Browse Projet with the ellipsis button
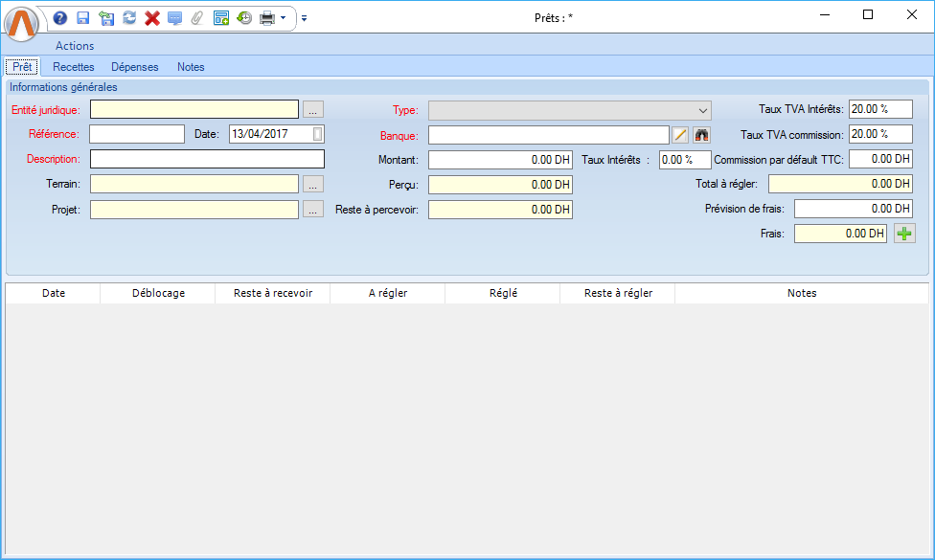 (x=313, y=209)
